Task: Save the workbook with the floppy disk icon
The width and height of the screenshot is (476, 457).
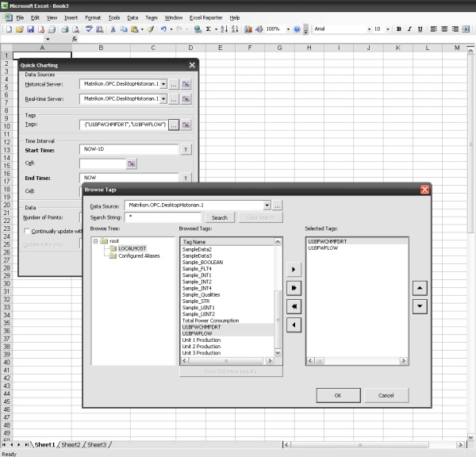Action: (30, 29)
